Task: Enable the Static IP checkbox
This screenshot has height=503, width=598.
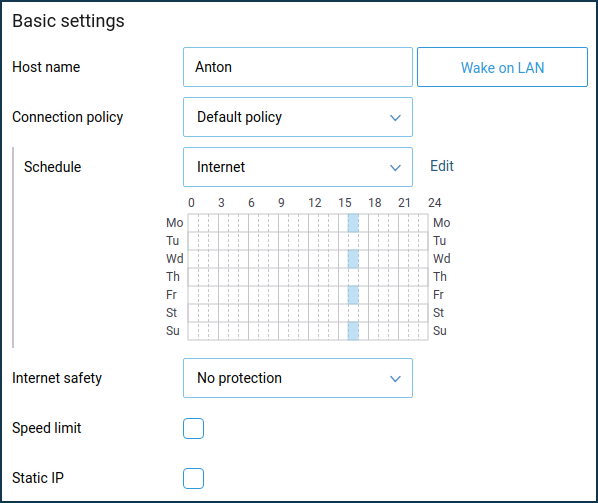Action: [x=193, y=478]
